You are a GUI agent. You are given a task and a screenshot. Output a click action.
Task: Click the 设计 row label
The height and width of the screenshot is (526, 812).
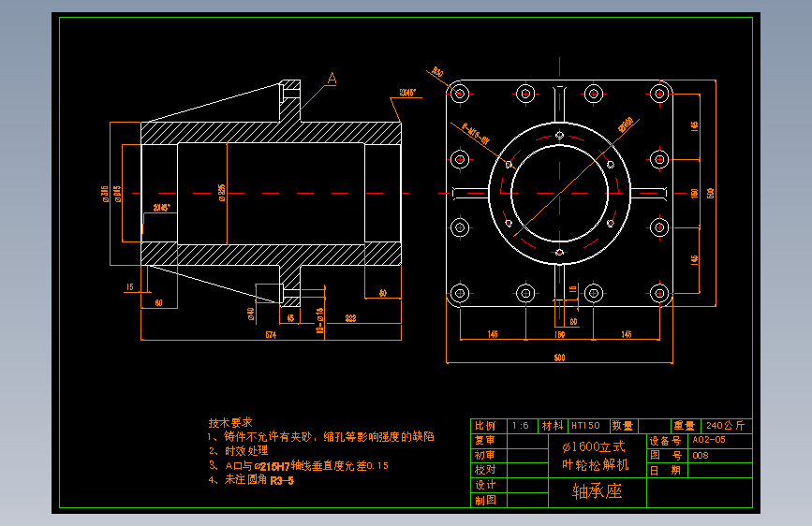coord(485,485)
